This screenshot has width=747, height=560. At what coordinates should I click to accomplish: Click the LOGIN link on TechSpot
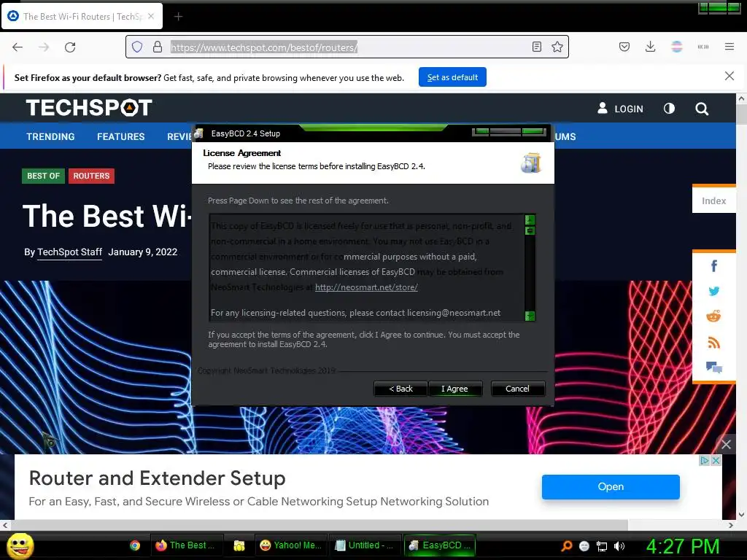pos(620,109)
